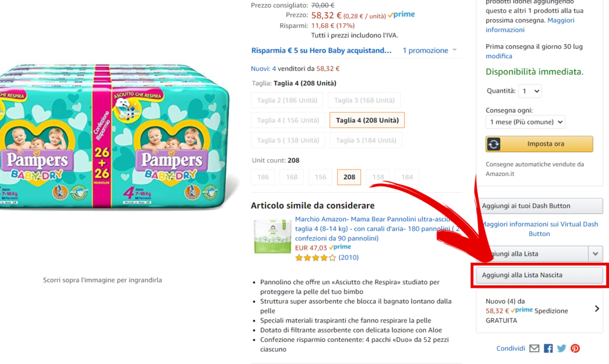Share product on Twitter
609x364 pixels.
click(x=561, y=349)
